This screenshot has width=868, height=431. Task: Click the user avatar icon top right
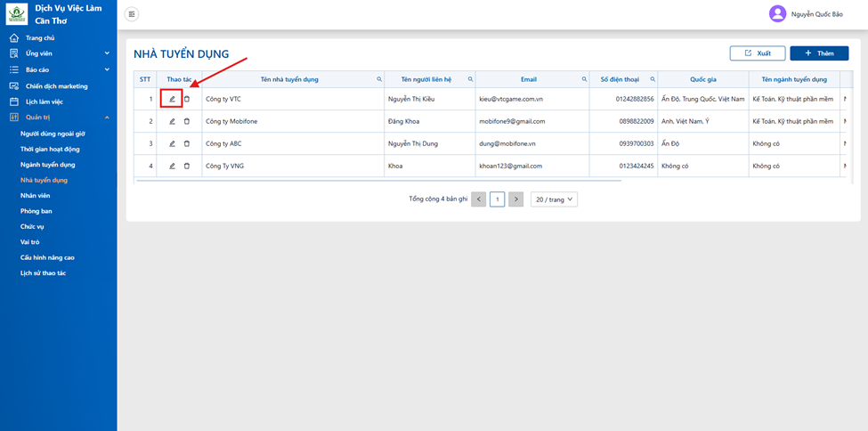pos(777,14)
